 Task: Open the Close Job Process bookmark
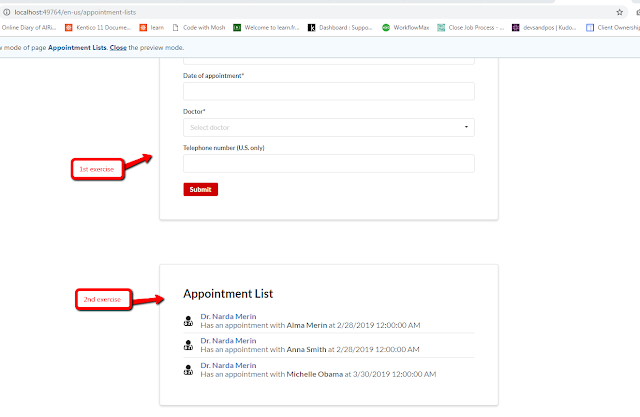(471, 27)
